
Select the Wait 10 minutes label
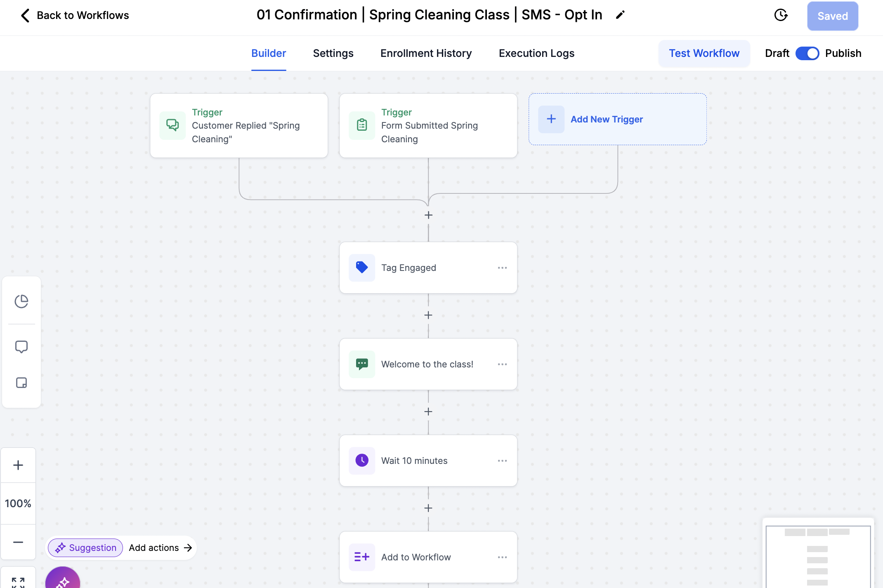click(x=414, y=461)
